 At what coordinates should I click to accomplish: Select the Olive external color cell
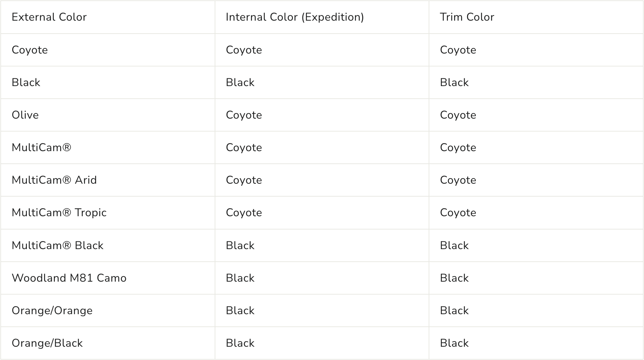(25, 115)
